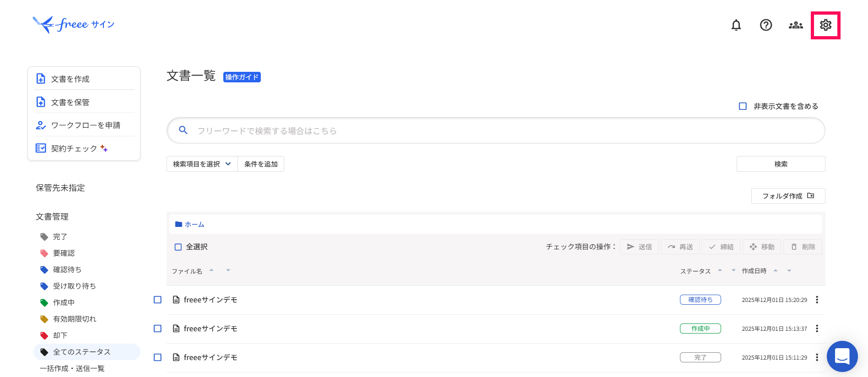This screenshot has height=377, width=868.
Task: Sort ファイル名 column ascending
Action: pyautogui.click(x=211, y=270)
